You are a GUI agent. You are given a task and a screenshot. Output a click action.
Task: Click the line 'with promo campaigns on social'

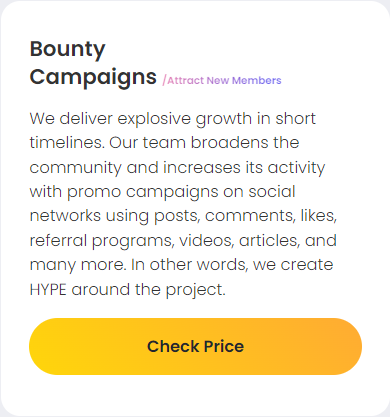(163, 192)
